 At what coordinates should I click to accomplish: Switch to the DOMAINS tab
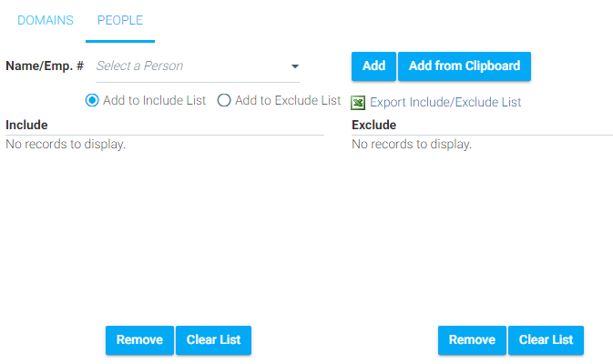[46, 20]
